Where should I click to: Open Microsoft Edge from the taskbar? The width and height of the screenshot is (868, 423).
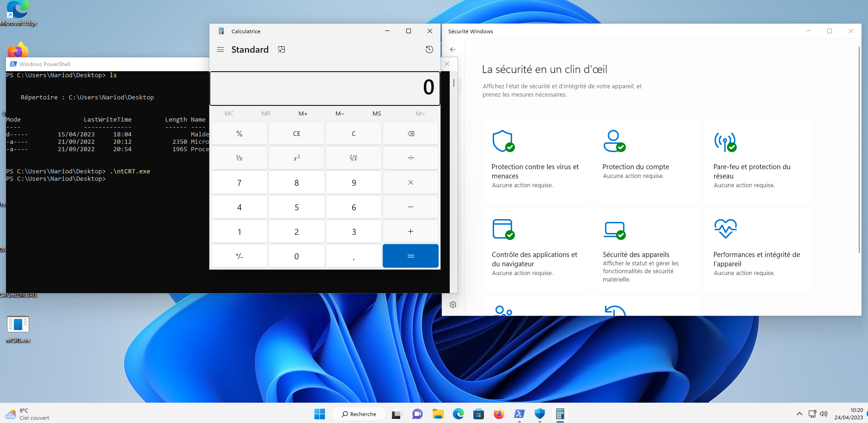coord(458,414)
